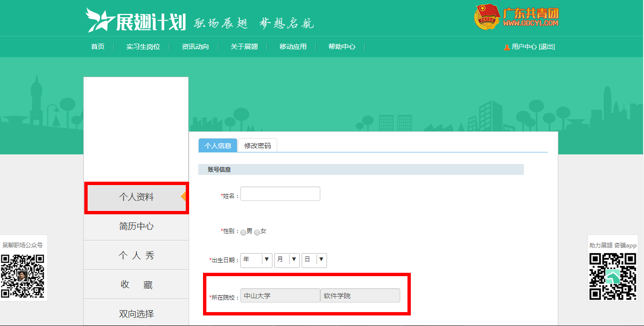The image size is (644, 326).
Task: Select the 女 radio button
Action: 257,232
